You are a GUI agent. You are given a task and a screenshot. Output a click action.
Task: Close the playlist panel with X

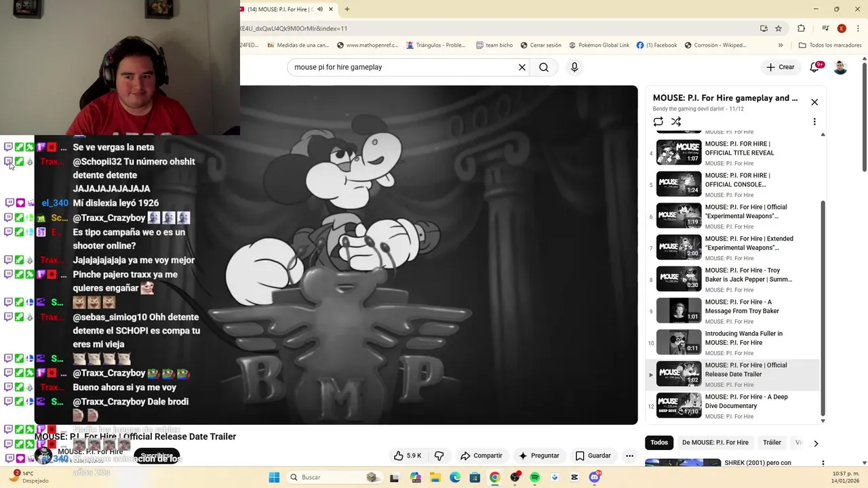click(814, 102)
